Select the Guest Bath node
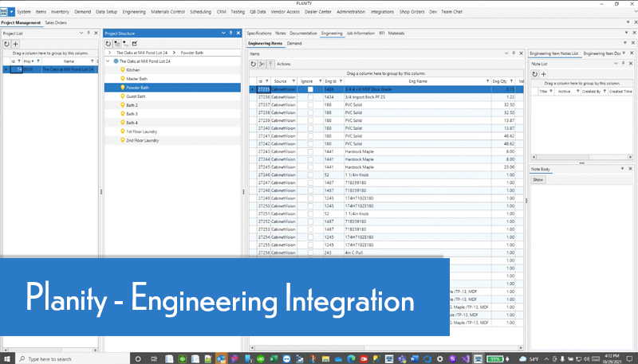This screenshot has height=364, width=638. (136, 96)
